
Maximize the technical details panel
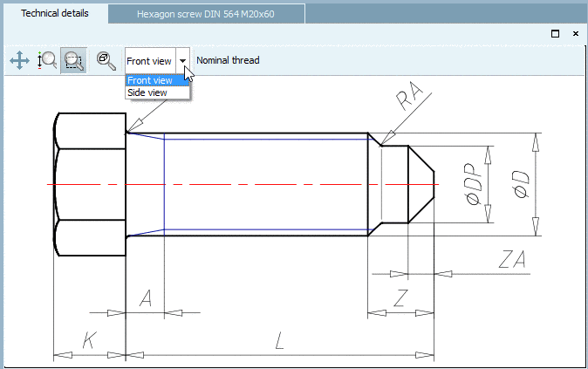click(556, 34)
